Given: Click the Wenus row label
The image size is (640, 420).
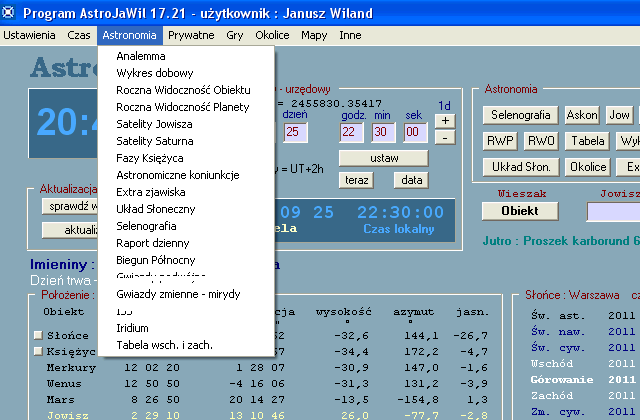Looking at the screenshot, I should coord(64,384).
